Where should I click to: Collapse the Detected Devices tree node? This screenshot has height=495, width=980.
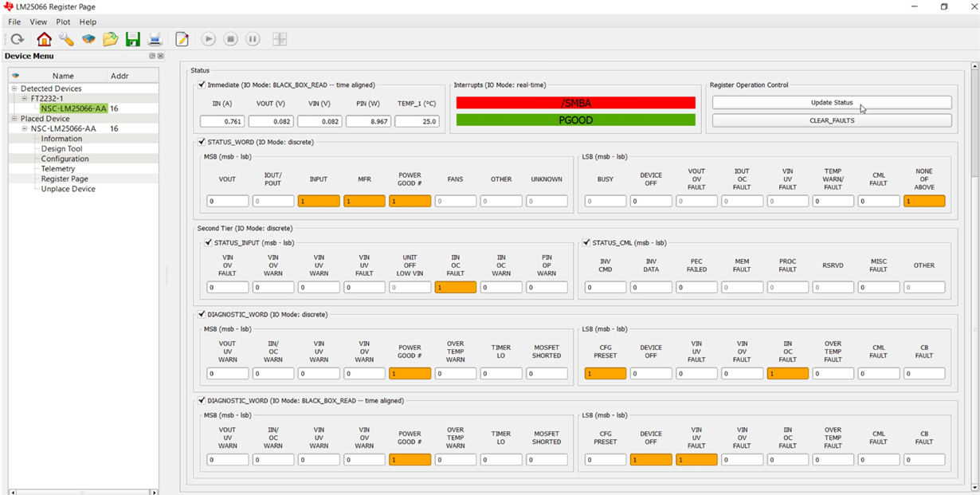tap(14, 88)
